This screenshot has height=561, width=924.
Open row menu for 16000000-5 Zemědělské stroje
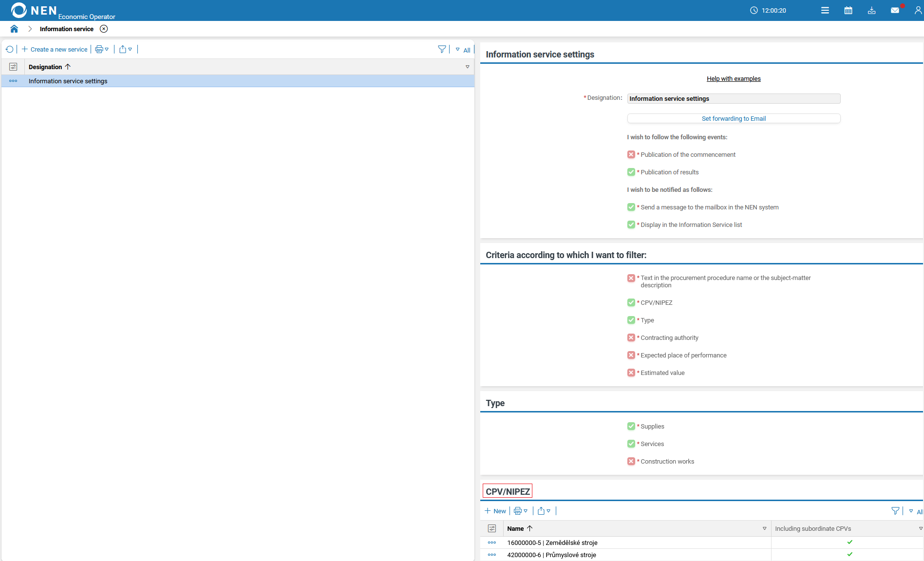click(492, 542)
